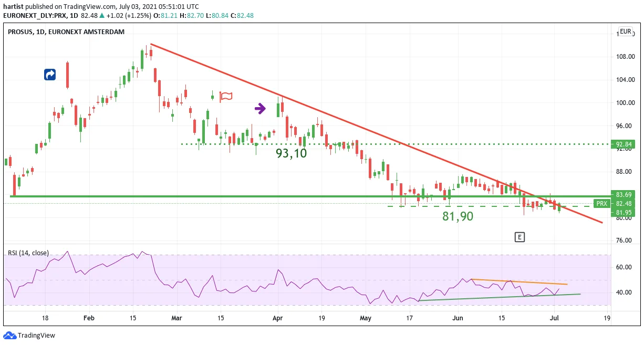The image size is (644, 345).
Task: Click the 81.95 green price label
Action: point(625,212)
